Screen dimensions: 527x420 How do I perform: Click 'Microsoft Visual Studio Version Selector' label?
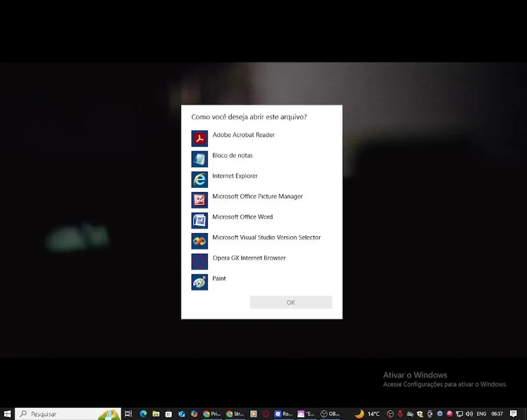[x=267, y=237]
